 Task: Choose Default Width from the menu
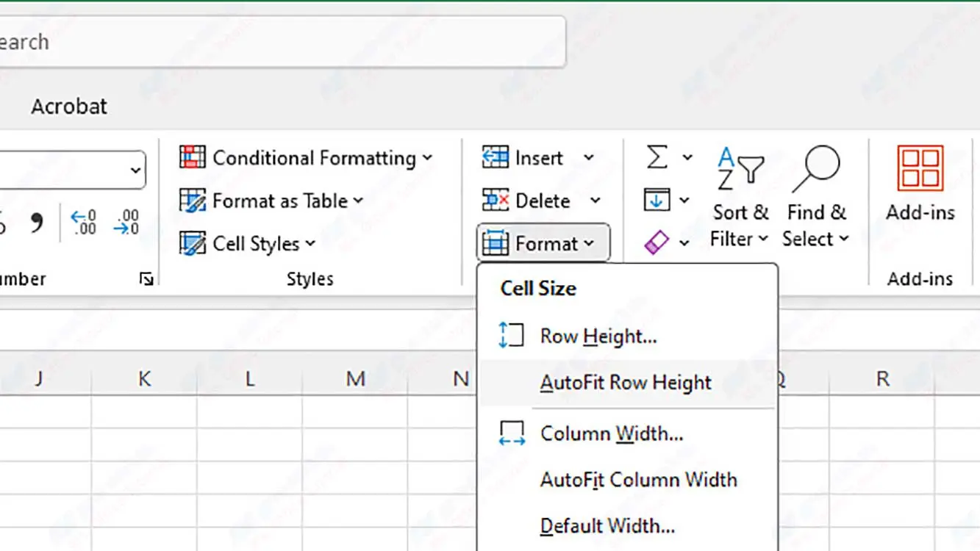607,526
